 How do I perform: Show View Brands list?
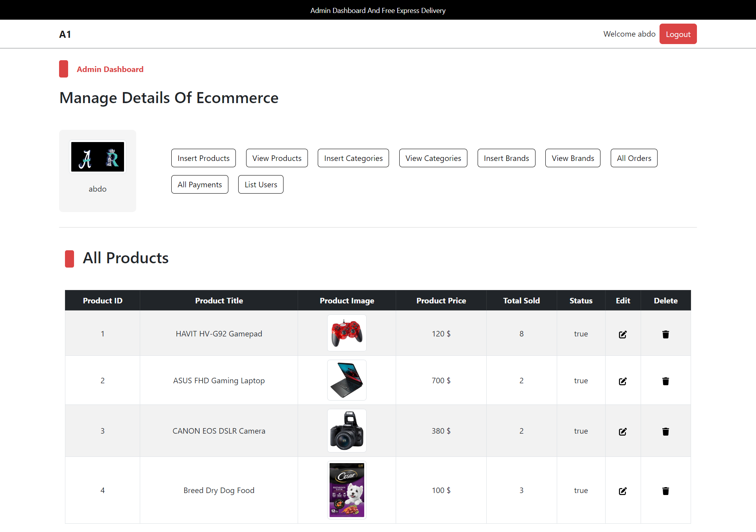click(573, 158)
